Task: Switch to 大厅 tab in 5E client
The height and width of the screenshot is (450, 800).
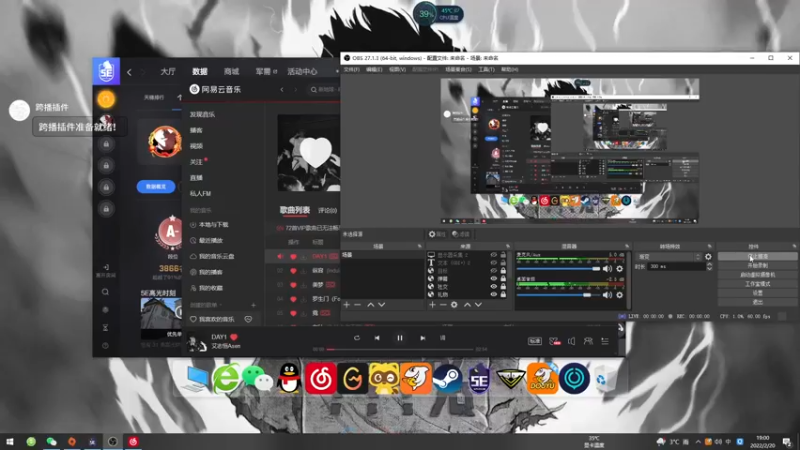Action: click(168, 71)
